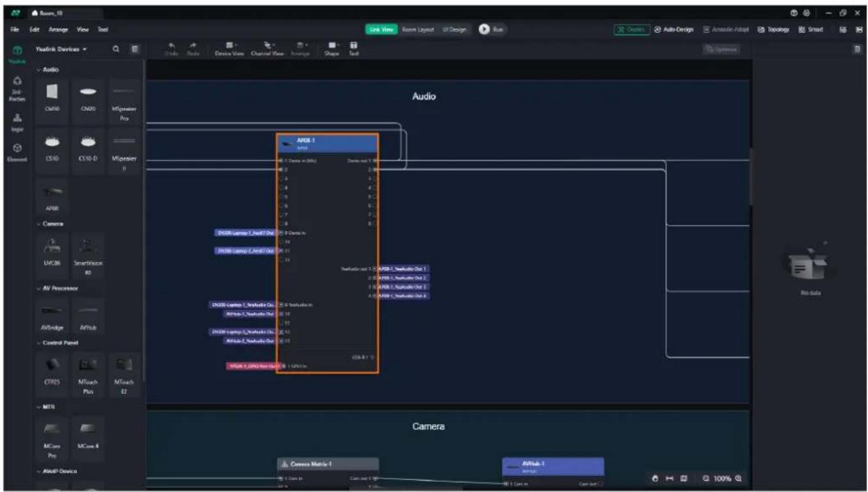
Task: Click the Optimize button
Action: [722, 49]
